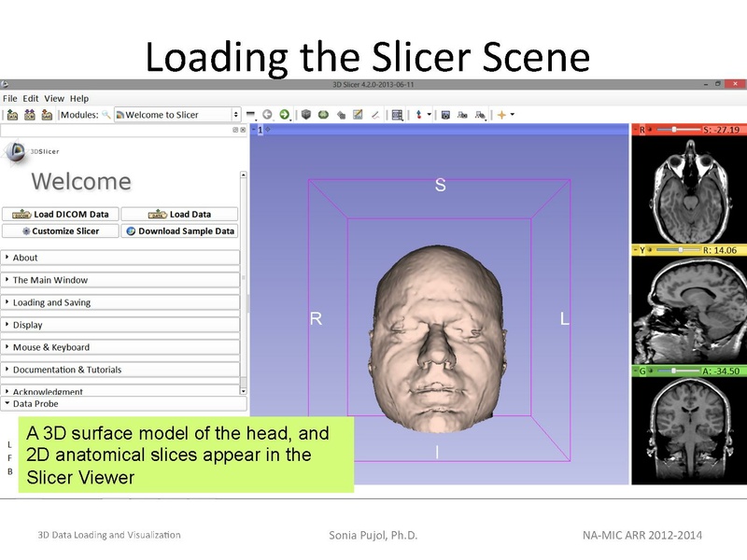Toggle the orange crosshair icon
Viewport: 747px width, 560px height.
pyautogui.click(x=501, y=115)
